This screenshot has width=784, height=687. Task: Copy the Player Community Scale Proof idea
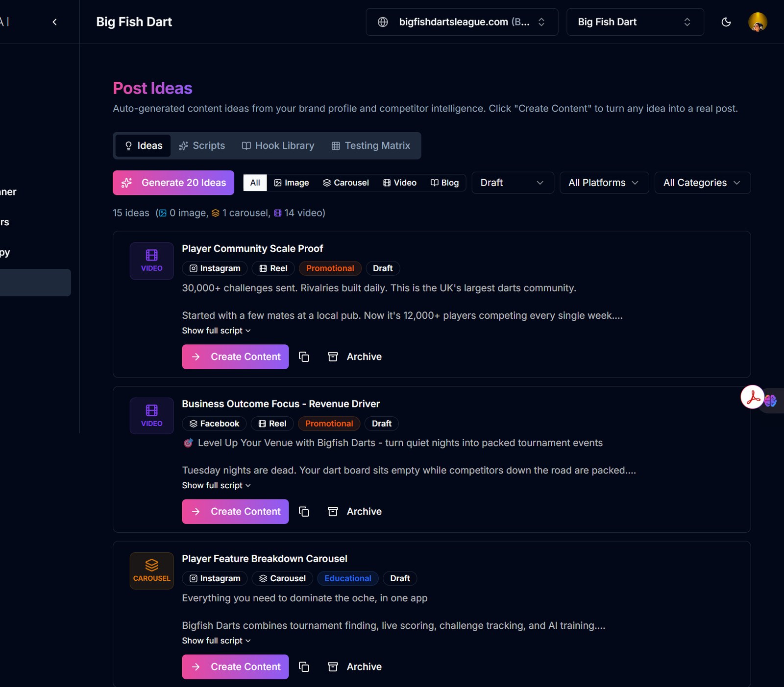[x=304, y=357]
